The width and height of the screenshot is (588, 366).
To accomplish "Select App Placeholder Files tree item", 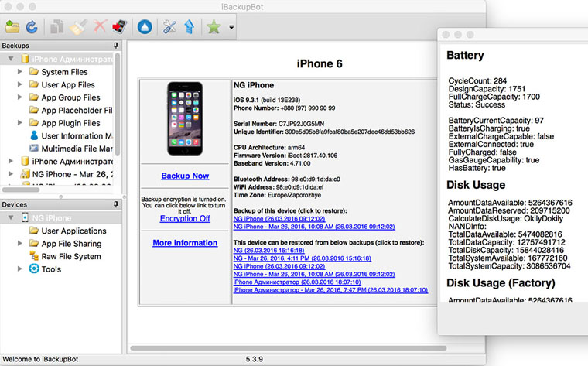I will 77,110.
